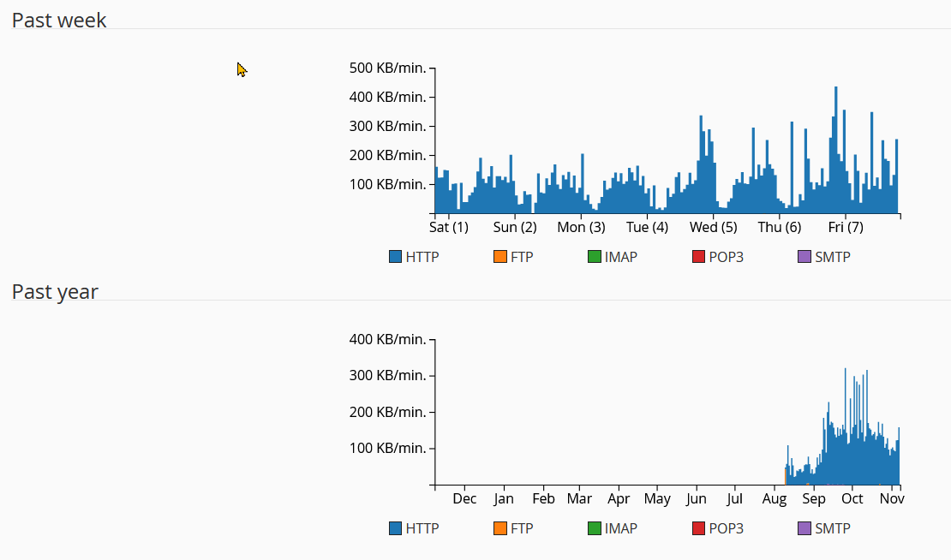Viewport: 951px width, 560px height.
Task: Click the purple SMTP swatch under Past year chart
Action: [804, 528]
